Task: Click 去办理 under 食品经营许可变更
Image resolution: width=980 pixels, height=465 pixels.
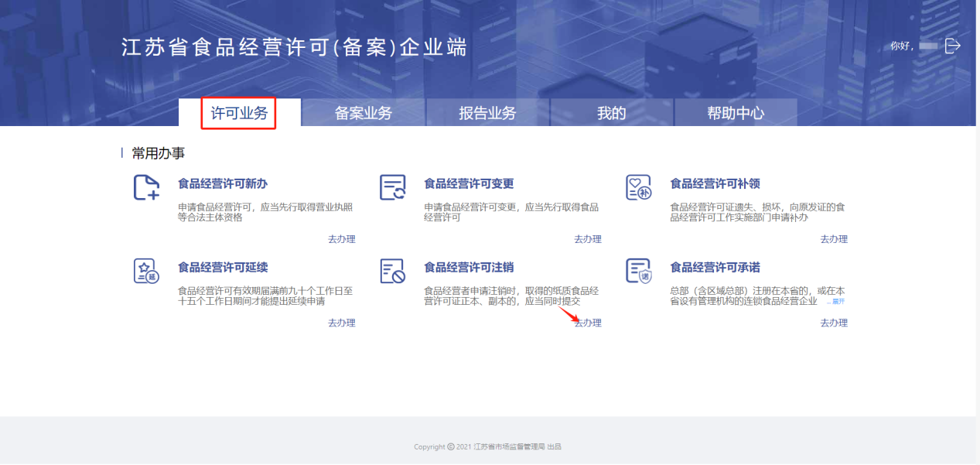Action: [587, 239]
